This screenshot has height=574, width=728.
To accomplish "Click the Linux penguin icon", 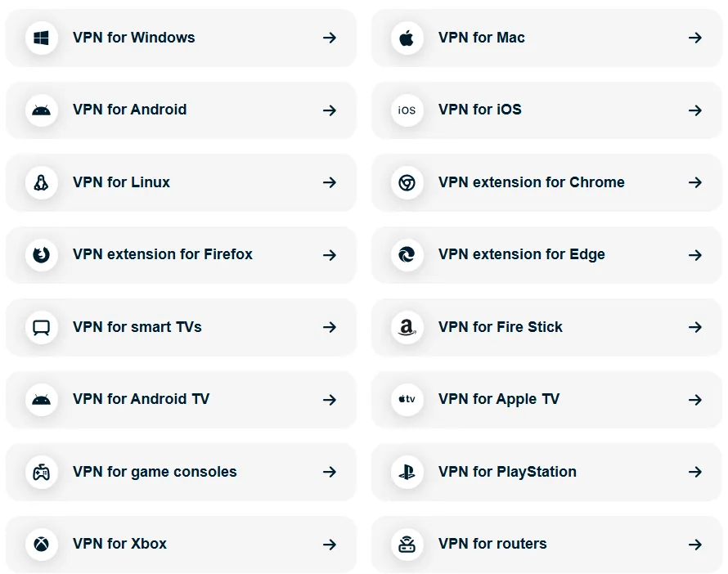I will tap(41, 182).
